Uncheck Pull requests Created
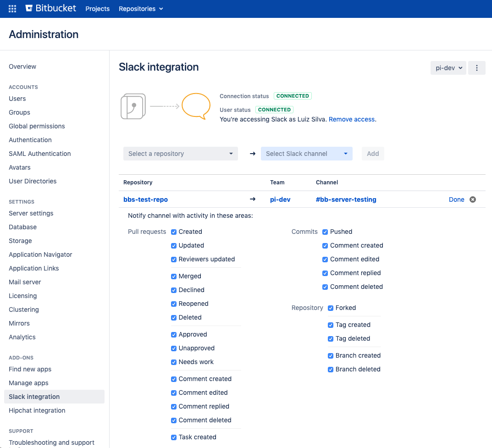This screenshot has width=492, height=448. [x=173, y=232]
